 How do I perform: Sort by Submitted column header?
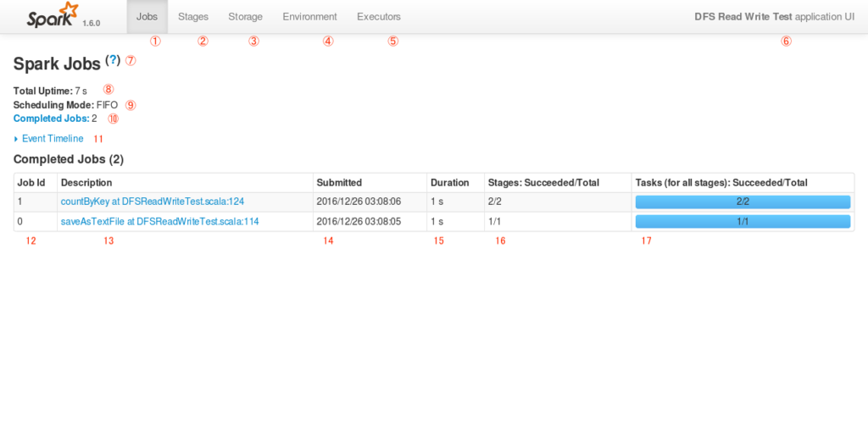tap(370, 183)
